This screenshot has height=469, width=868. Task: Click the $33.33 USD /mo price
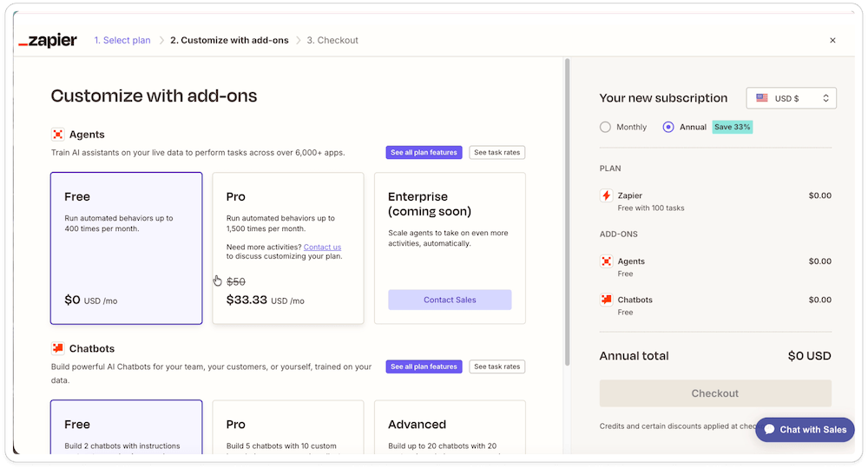coord(265,301)
